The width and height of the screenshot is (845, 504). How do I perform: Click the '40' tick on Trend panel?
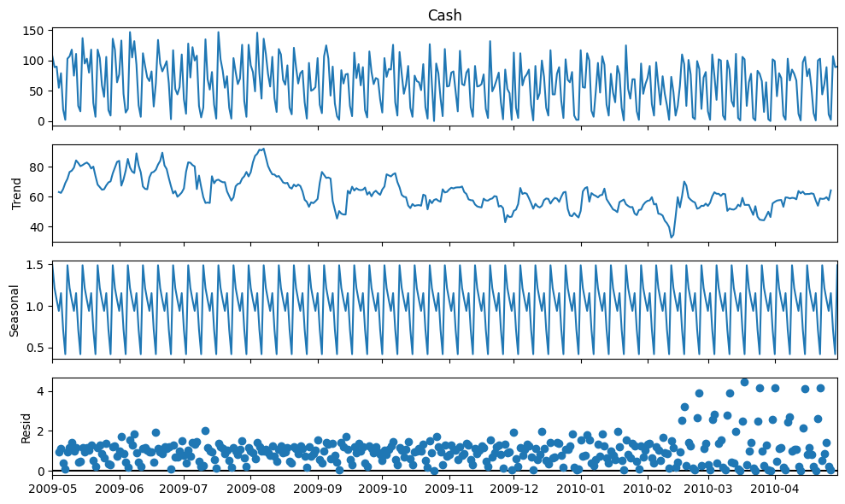click(37, 227)
